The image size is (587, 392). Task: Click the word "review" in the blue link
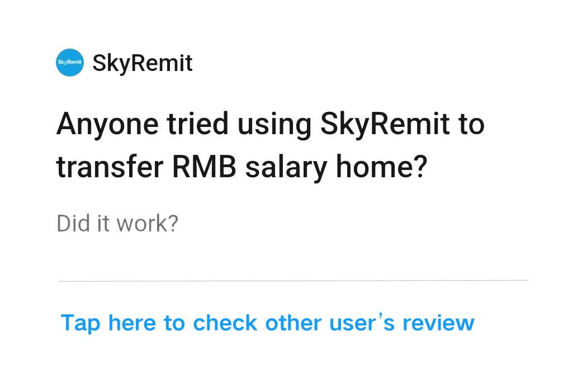(x=438, y=323)
